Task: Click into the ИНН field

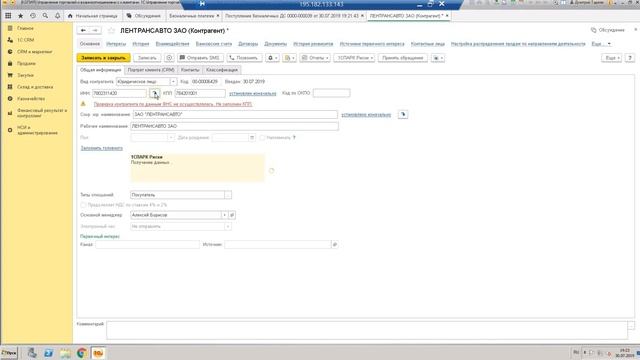Action: click(119, 93)
